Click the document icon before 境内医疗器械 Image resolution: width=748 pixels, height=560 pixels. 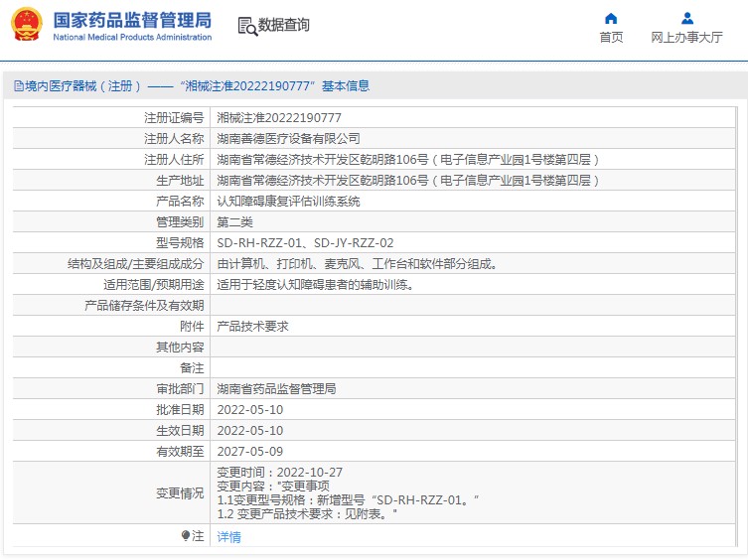[x=19, y=85]
